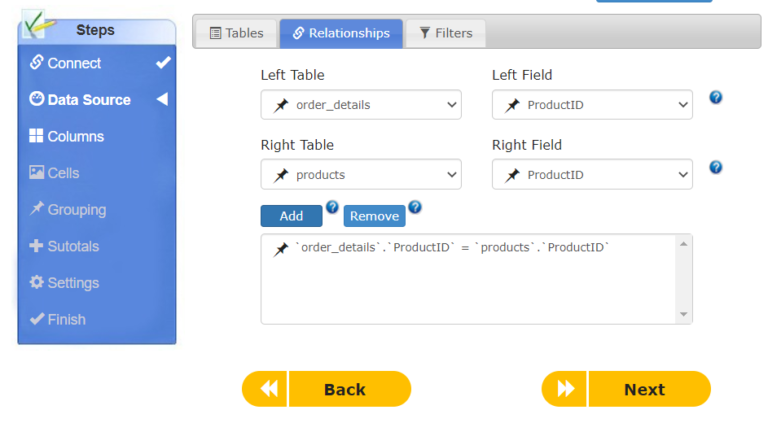768x423 pixels.
Task: Expand the Right Field dropdown
Action: (x=592, y=174)
